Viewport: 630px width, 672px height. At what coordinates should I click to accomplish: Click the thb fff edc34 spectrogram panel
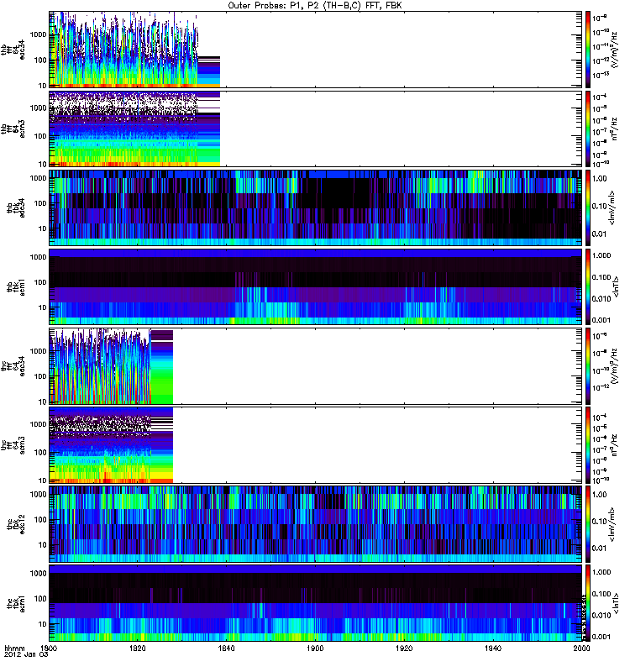315,50
